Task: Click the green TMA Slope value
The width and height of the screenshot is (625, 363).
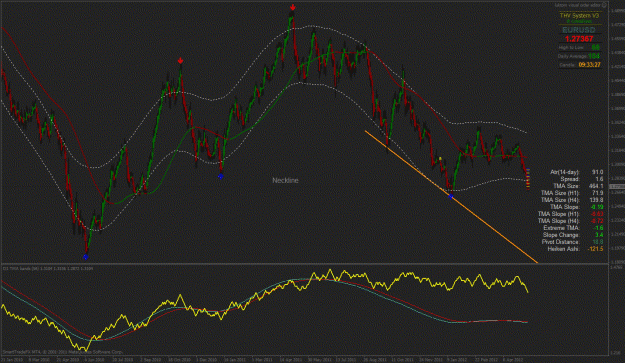Action: click(x=597, y=207)
